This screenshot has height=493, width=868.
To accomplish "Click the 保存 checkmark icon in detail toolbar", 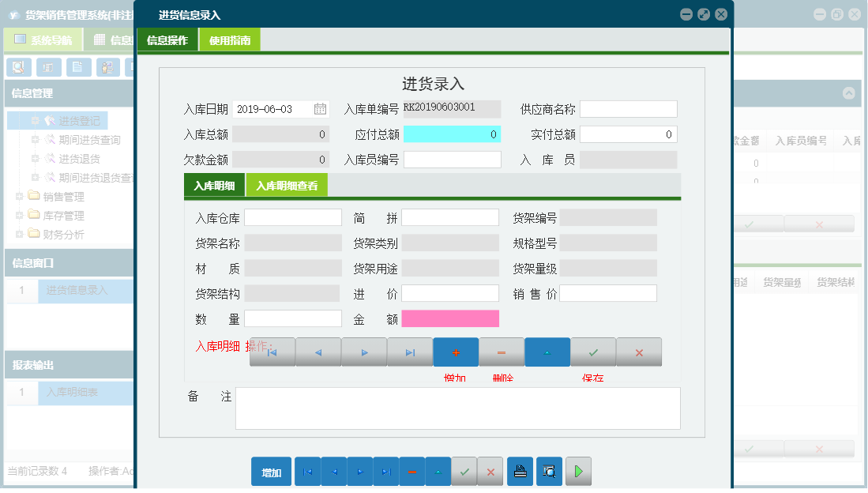I will pyautogui.click(x=593, y=352).
